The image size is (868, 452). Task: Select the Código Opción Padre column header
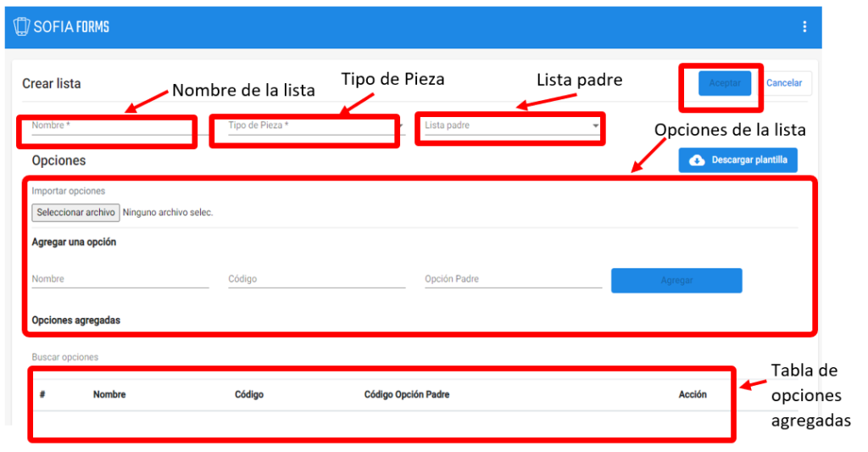[407, 394]
